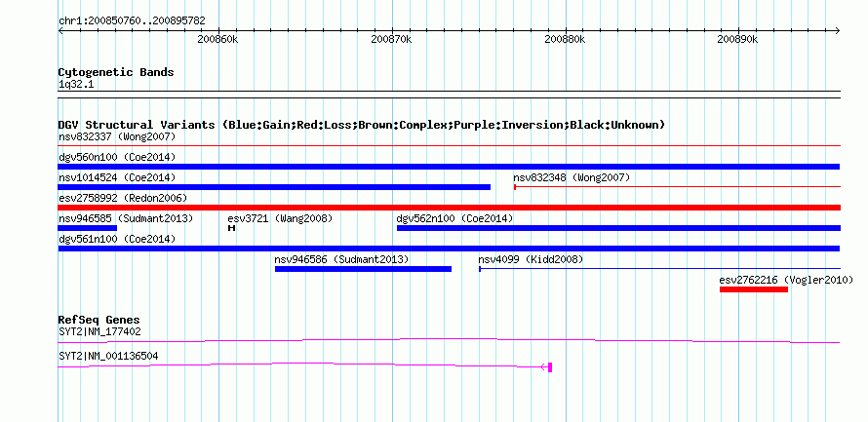
Task: Click the 200870k ruler position
Action: (391, 39)
